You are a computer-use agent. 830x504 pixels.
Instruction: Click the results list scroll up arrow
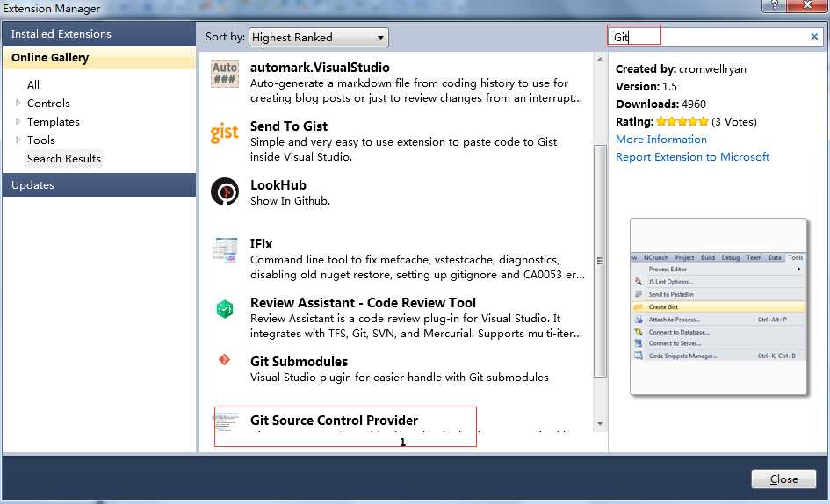coord(600,59)
